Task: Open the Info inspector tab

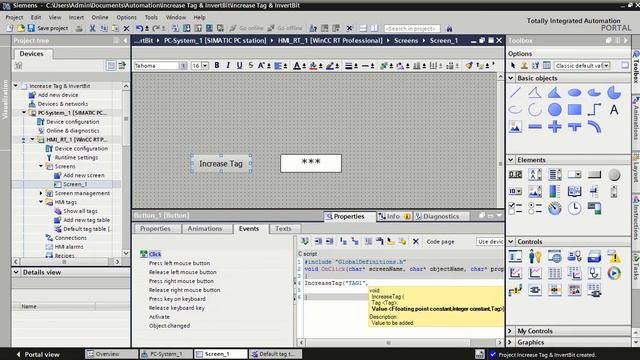Action: [x=394, y=216]
